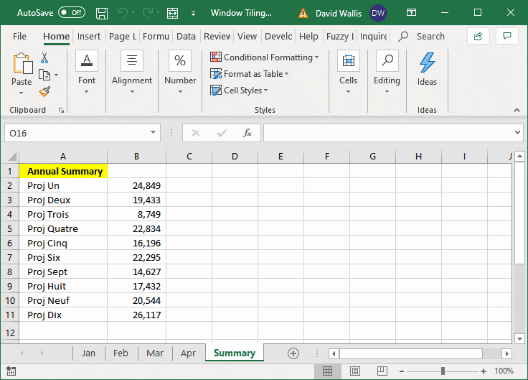Click inside the formula bar input
The image size is (528, 380).
tap(387, 133)
